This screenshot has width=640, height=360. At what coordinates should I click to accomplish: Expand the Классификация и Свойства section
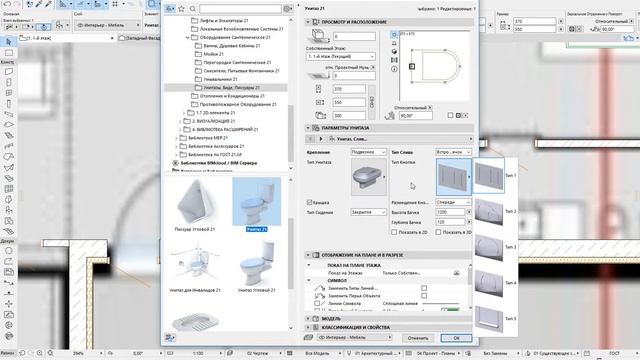(308, 327)
